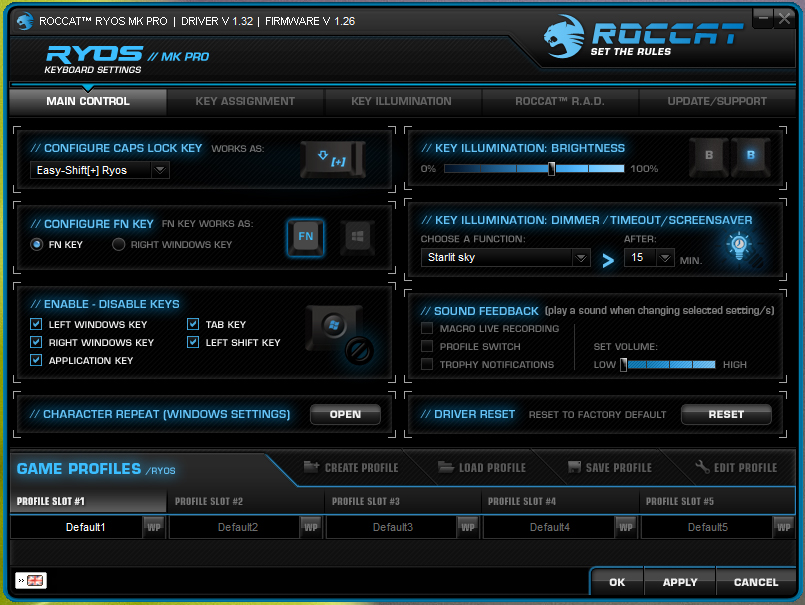Image resolution: width=805 pixels, height=605 pixels.
Task: Toggle the Left Windows Key checkbox
Action: tap(36, 324)
